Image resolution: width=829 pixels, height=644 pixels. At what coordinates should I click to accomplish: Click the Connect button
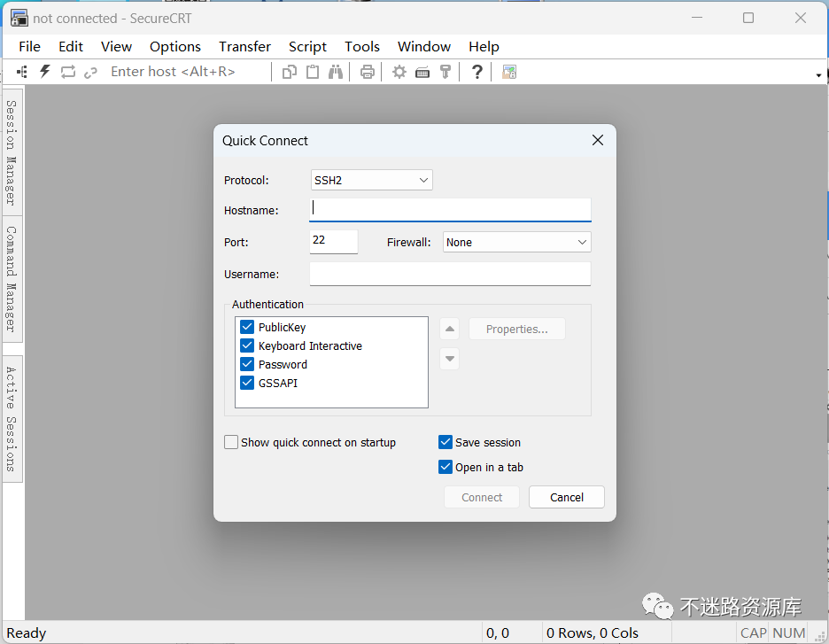(x=482, y=497)
